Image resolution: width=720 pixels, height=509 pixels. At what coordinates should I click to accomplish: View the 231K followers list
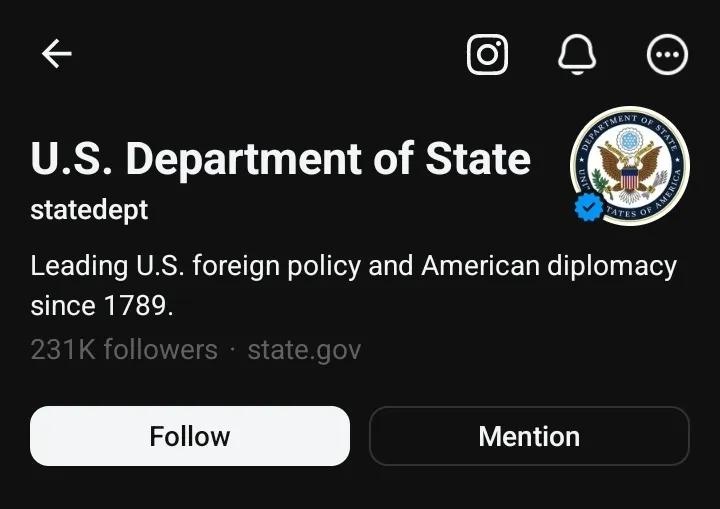coord(124,350)
